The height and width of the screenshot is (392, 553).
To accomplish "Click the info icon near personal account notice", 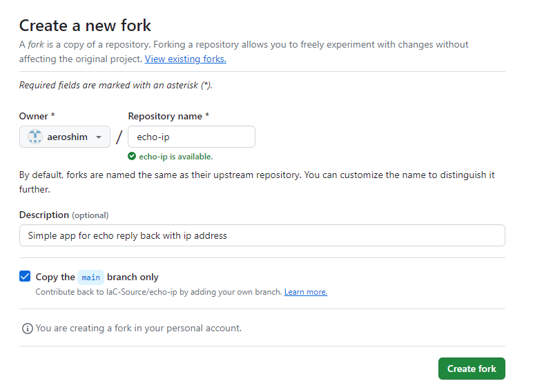I will coord(27,329).
